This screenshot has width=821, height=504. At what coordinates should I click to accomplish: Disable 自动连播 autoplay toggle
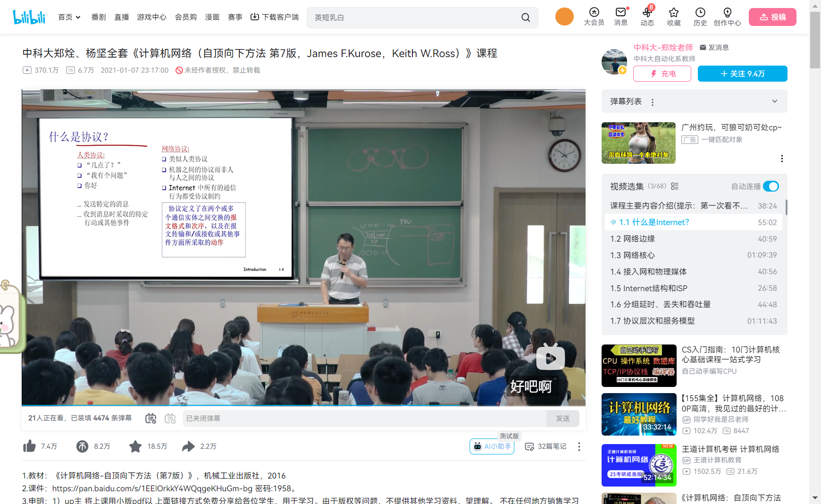(x=771, y=186)
